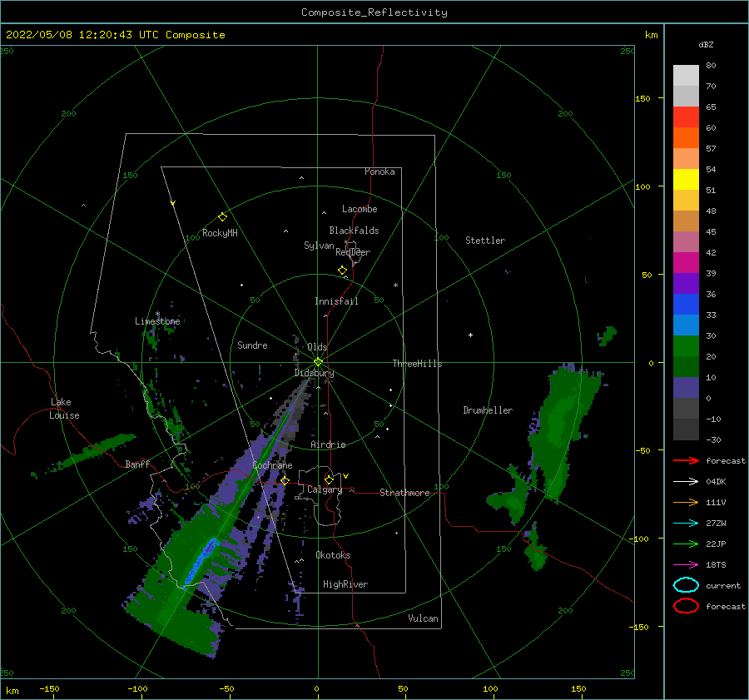Click the Okotoks label

coord(333,555)
